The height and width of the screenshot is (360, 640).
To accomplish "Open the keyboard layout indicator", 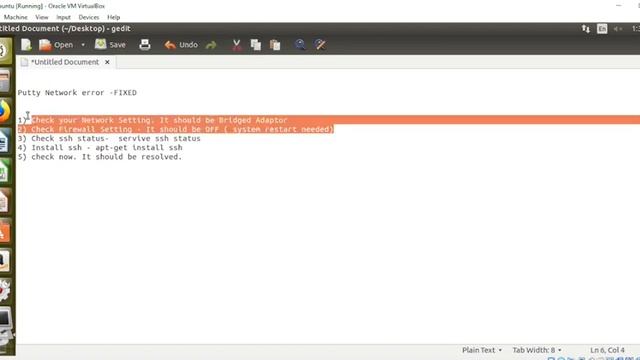I will point(602,29).
